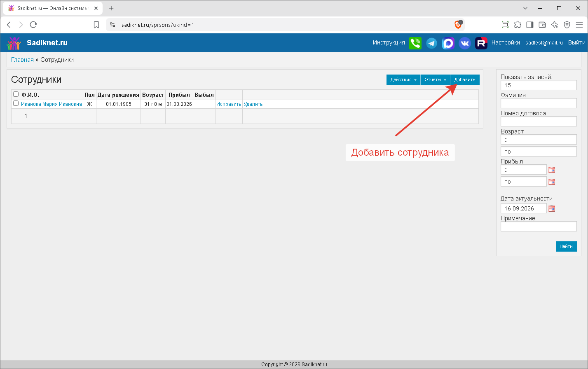Click Удалить link for Иванова
This screenshot has height=369, width=588.
pyautogui.click(x=253, y=104)
